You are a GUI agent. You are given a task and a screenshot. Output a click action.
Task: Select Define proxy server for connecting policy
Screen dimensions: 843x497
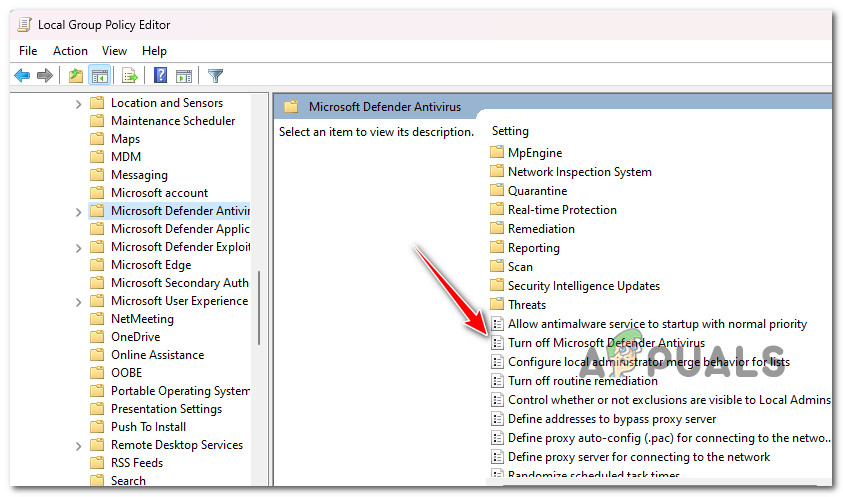(639, 457)
